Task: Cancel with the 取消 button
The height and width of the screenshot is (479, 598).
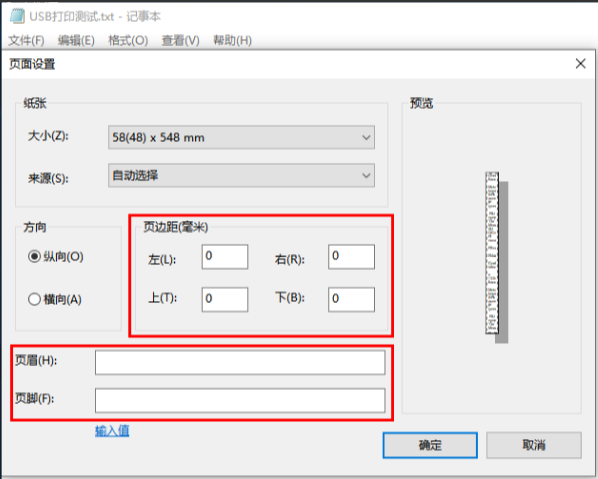Action: [534, 445]
